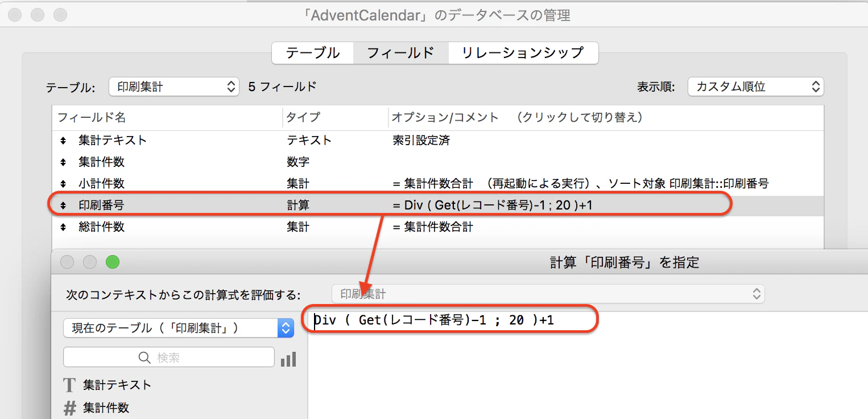
Task: Open the リレーションシップ tab
Action: pyautogui.click(x=523, y=53)
